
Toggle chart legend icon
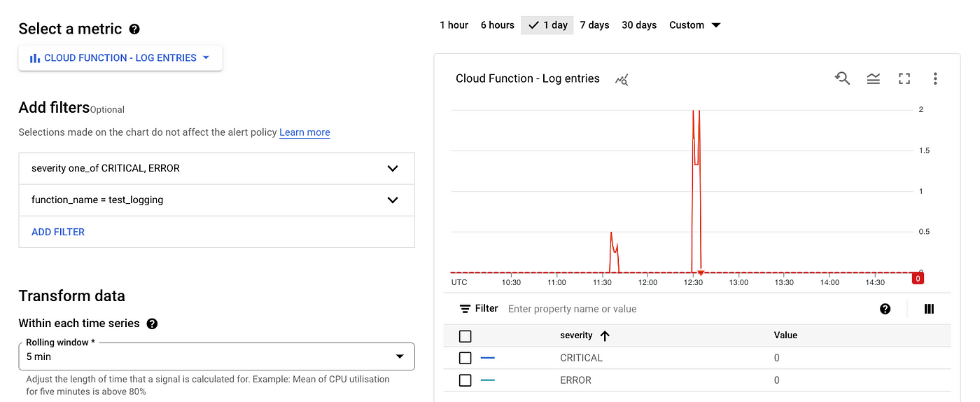point(873,79)
